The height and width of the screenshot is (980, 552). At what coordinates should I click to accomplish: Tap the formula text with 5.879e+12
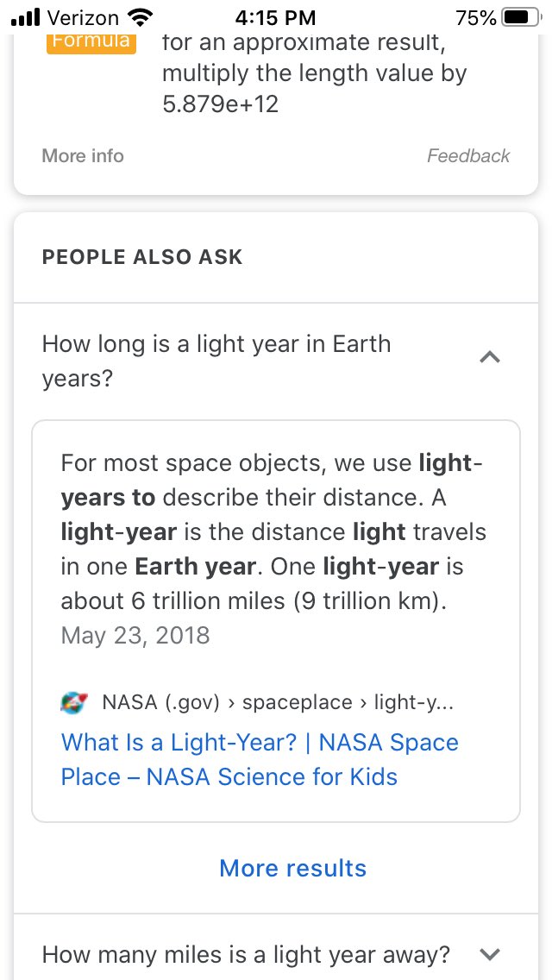point(315,73)
